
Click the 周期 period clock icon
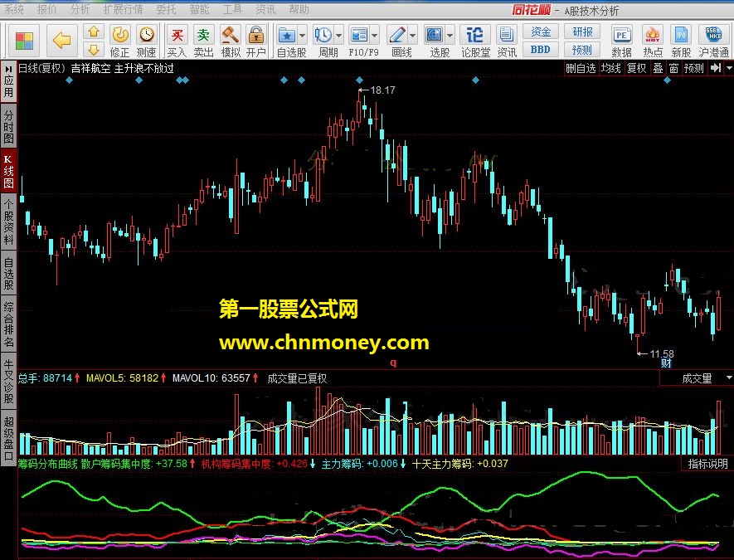tap(323, 35)
